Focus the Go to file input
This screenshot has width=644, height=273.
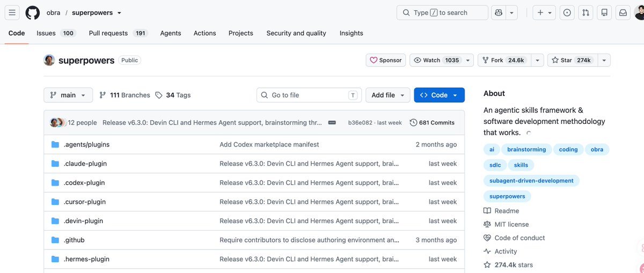309,95
